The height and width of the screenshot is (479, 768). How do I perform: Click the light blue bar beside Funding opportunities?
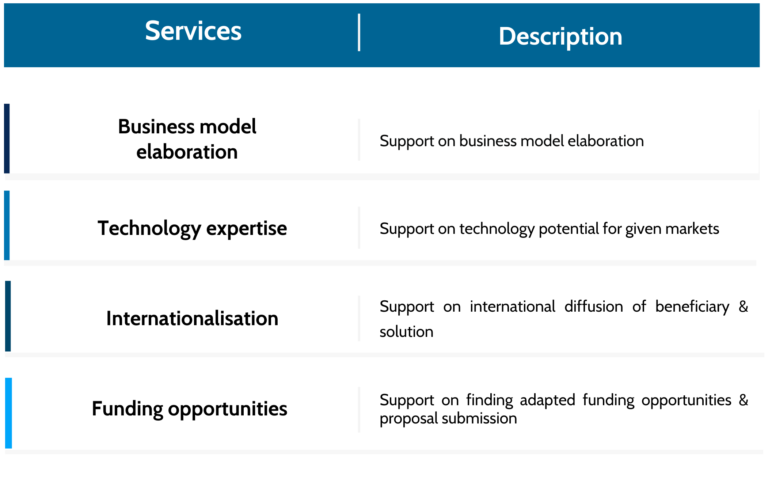pos(8,413)
